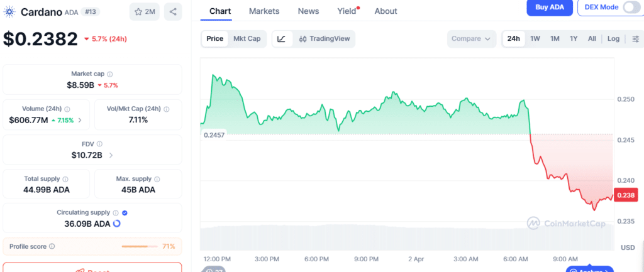
Task: Switch to TradingView chart
Action: 325,39
